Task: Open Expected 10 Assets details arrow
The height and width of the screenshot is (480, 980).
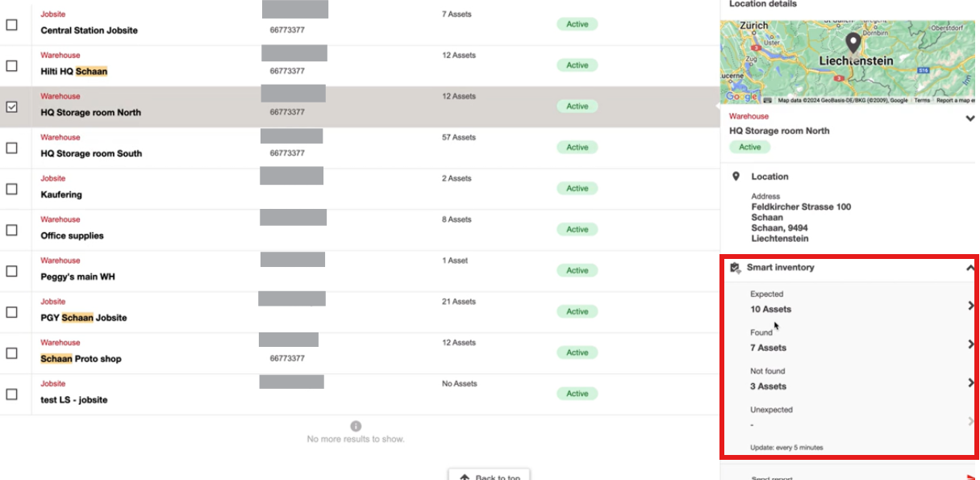Action: coord(970,306)
